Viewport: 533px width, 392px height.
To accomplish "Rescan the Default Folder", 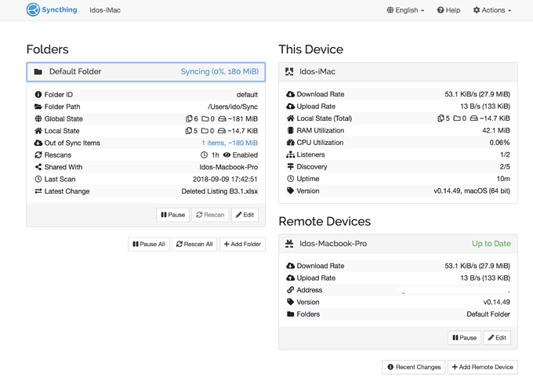I will [x=210, y=215].
